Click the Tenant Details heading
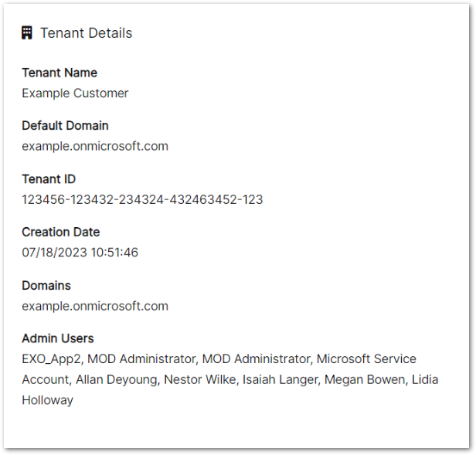476x455 pixels. click(x=86, y=33)
